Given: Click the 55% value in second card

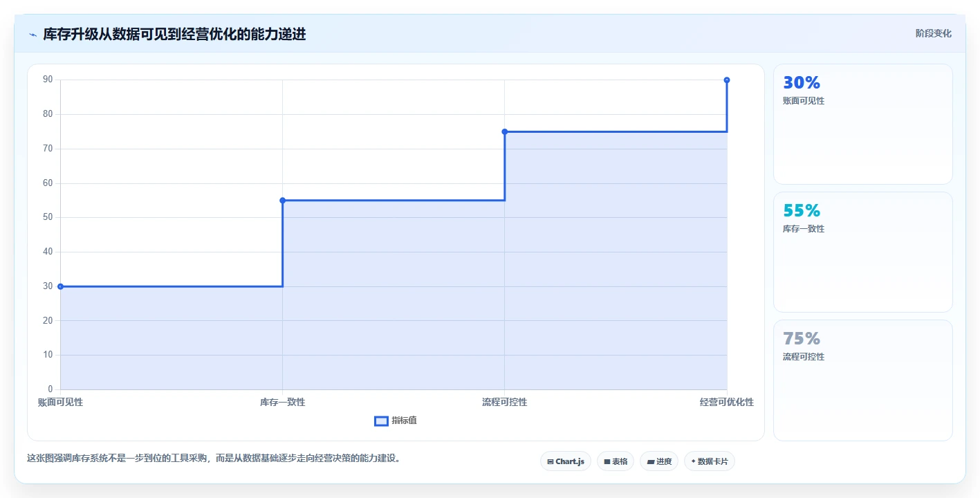Looking at the screenshot, I should click(802, 211).
